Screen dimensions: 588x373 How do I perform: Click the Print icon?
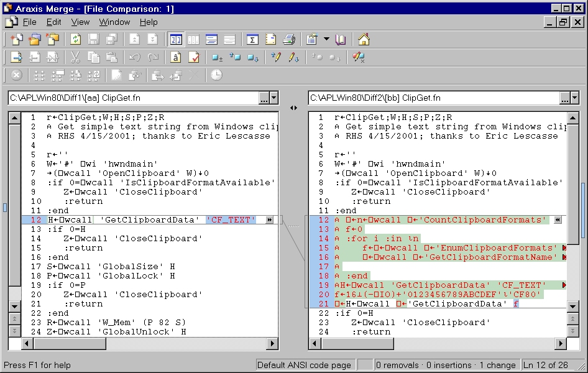(289, 39)
